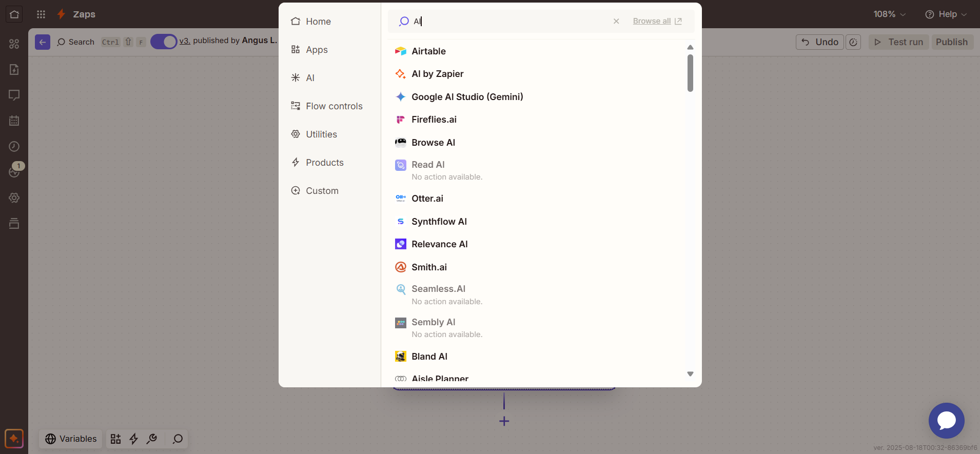Choose Relevance AI from the results
The image size is (980, 454).
click(x=536, y=244)
